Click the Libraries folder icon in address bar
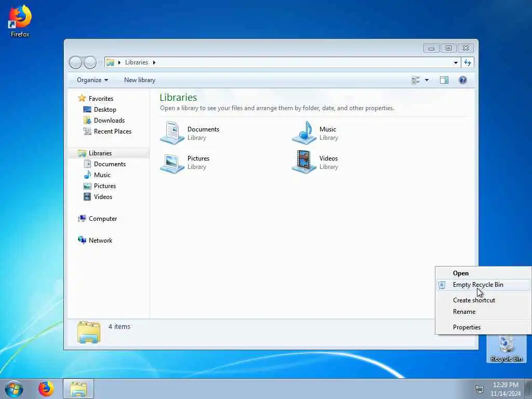This screenshot has height=399, width=532. tap(110, 62)
